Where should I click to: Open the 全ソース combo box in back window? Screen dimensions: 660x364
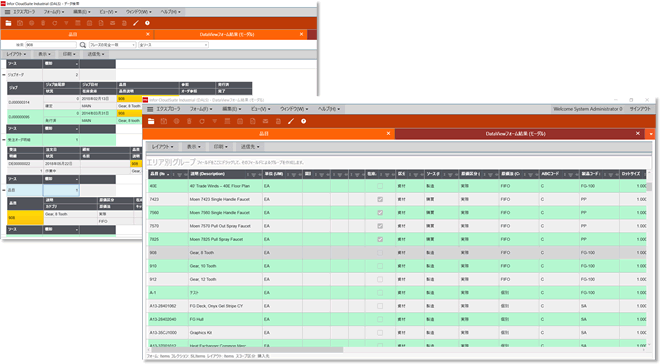click(173, 45)
